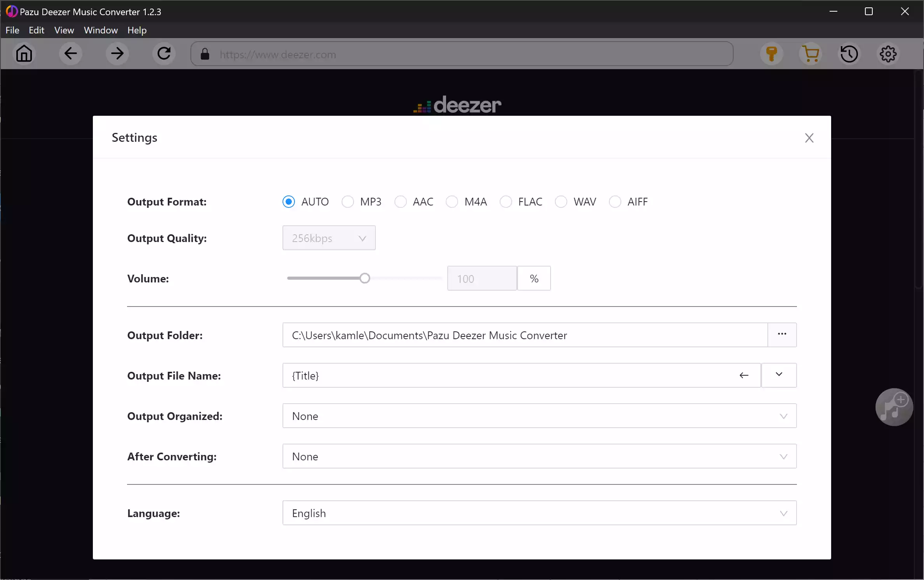924x580 pixels.
Task: Navigate back with the left arrow
Action: tap(70, 54)
